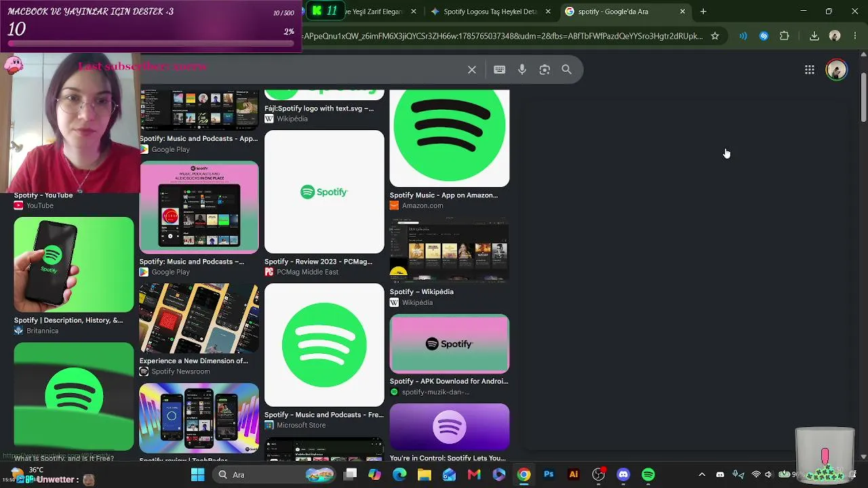Open 'Spotify Music - App on Amazon...' link
Screen dimensions: 868x488
[443, 195]
